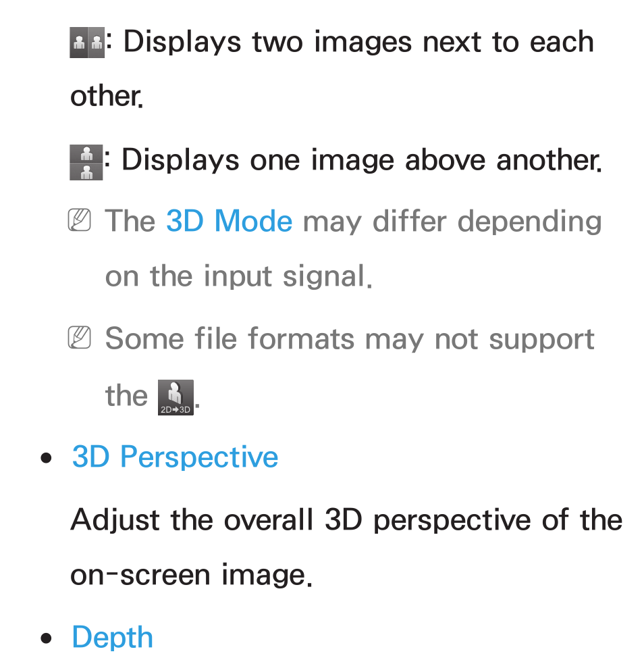
Task: Click the word 'other.' on second line
Action: click(107, 97)
